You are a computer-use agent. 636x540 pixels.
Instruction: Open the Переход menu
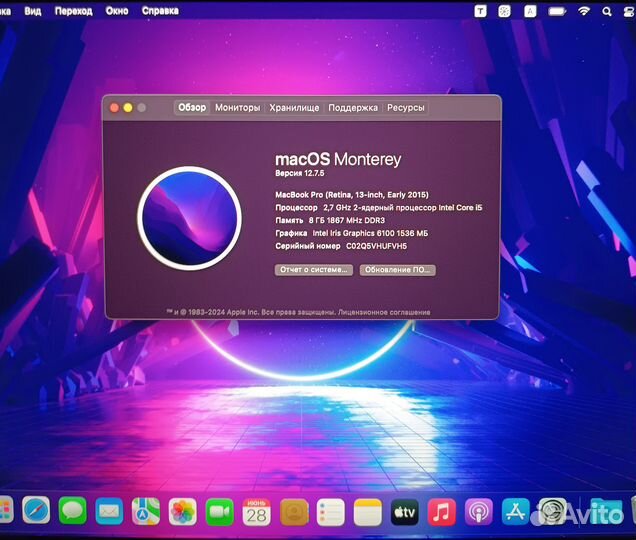coord(74,11)
